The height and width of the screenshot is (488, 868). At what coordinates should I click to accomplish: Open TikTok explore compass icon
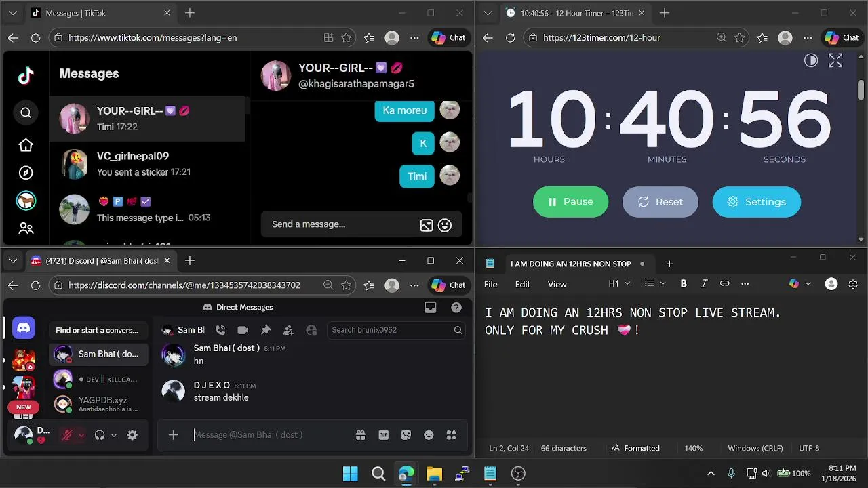click(x=26, y=173)
